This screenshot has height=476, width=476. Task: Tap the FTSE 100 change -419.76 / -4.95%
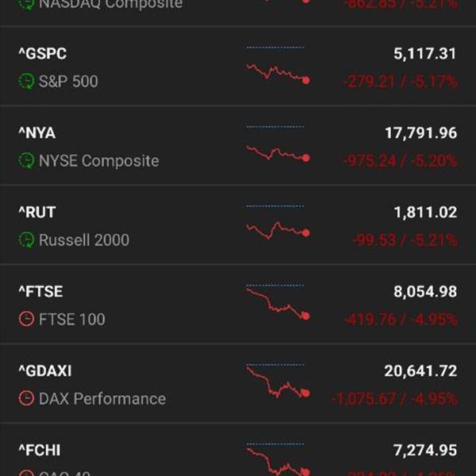coord(400,320)
